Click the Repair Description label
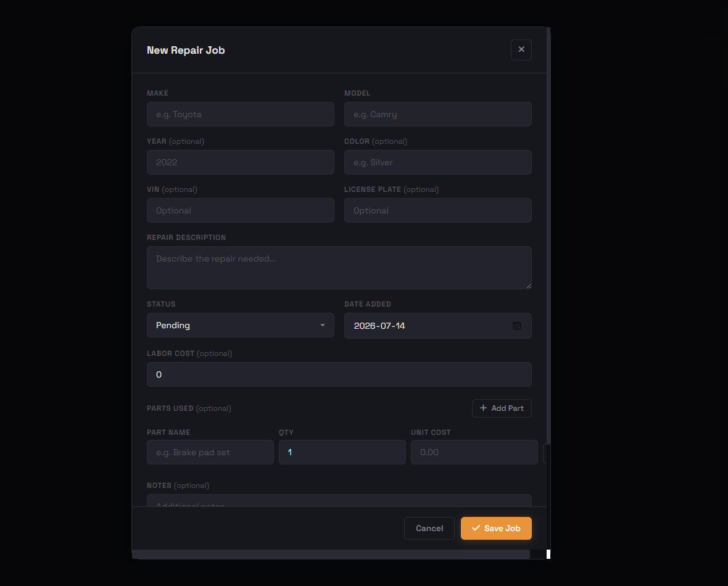 (x=186, y=237)
